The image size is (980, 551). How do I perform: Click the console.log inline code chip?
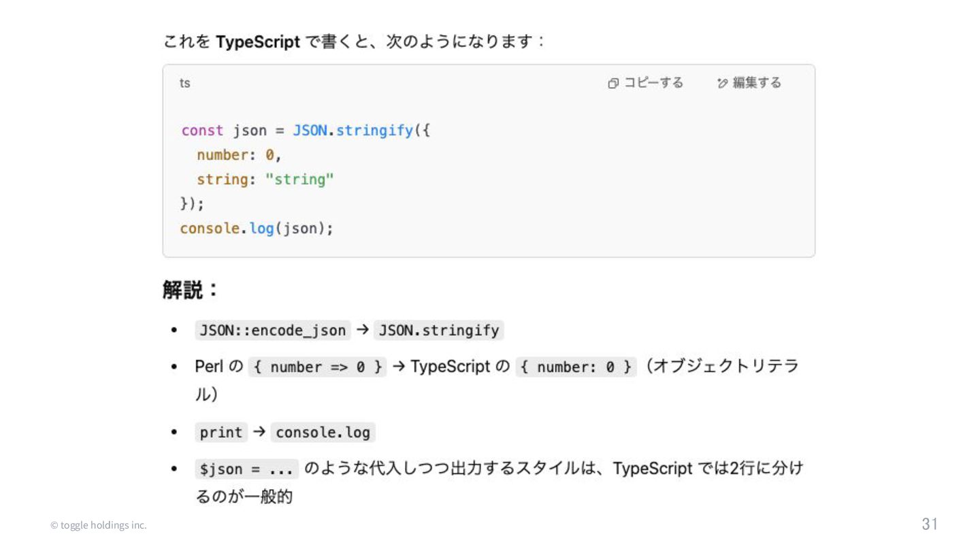(323, 433)
